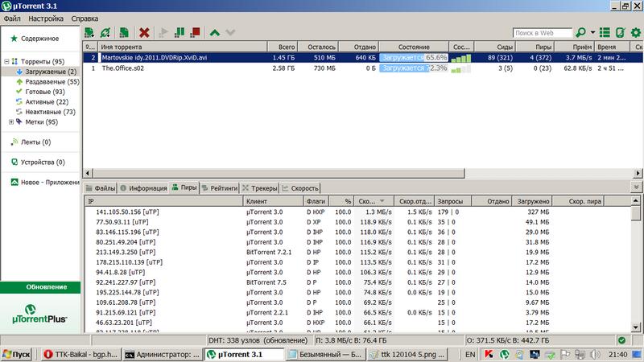Click the red X Remove torrent icon

pos(144,32)
